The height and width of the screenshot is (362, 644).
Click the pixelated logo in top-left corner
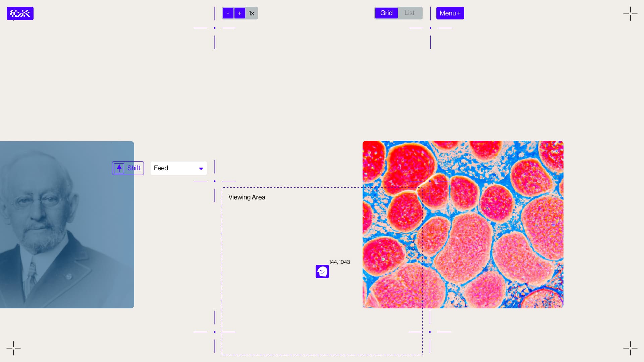20,13
